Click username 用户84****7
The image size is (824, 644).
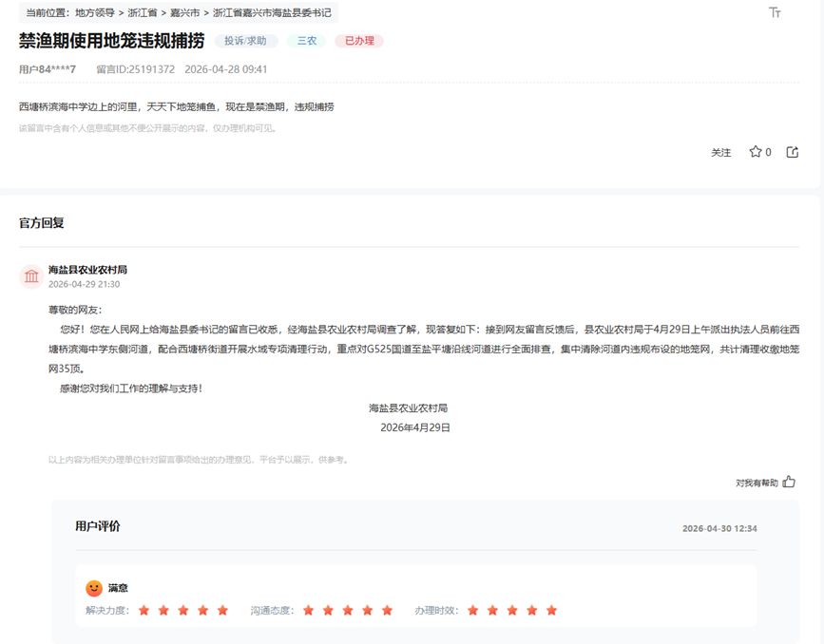(x=48, y=69)
